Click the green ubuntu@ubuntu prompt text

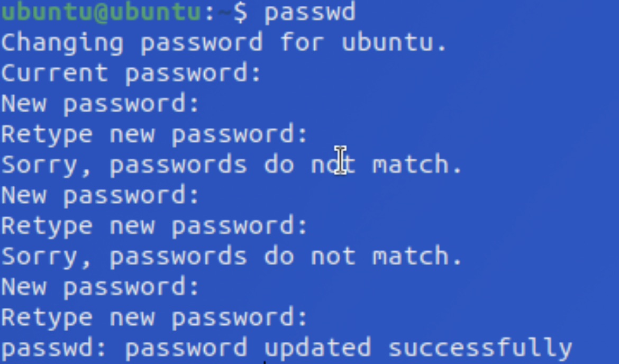[101, 12]
